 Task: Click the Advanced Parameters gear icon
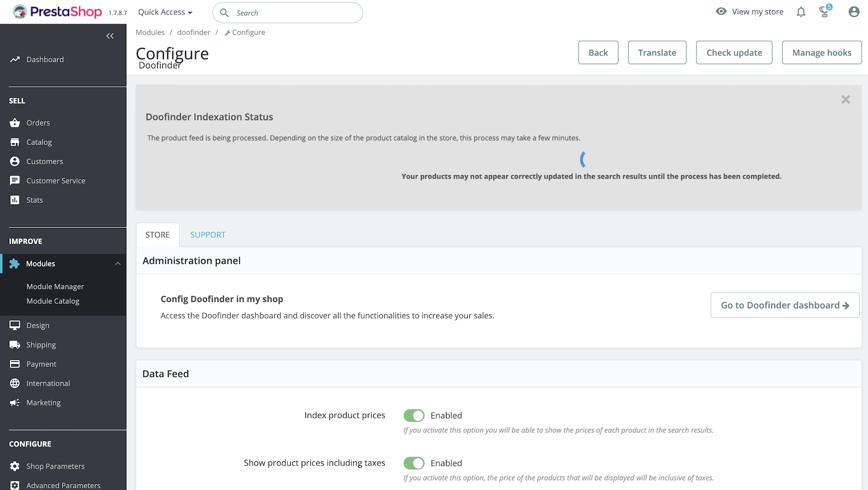(x=15, y=486)
